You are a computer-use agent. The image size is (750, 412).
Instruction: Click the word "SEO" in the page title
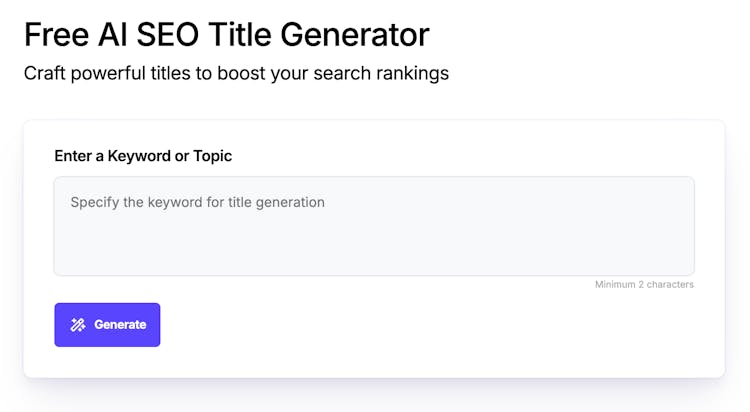[x=158, y=35]
